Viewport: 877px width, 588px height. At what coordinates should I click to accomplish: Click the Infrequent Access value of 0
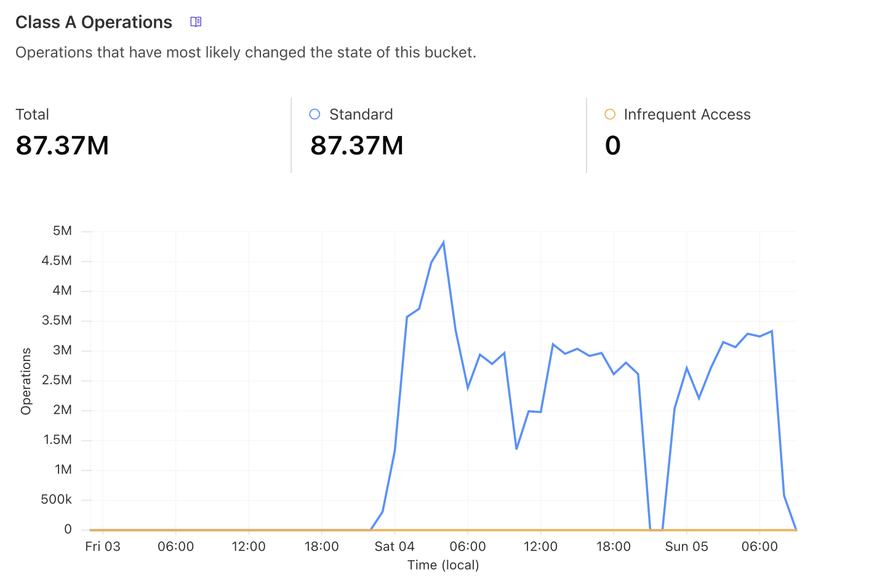(x=613, y=146)
